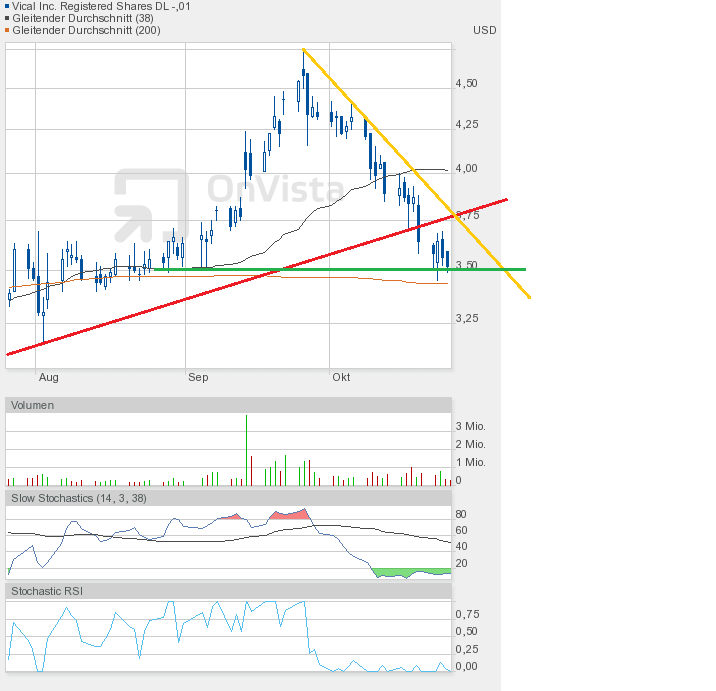Click the 'USD' currency label
Viewport: 716px width, 691px height.
click(x=484, y=30)
